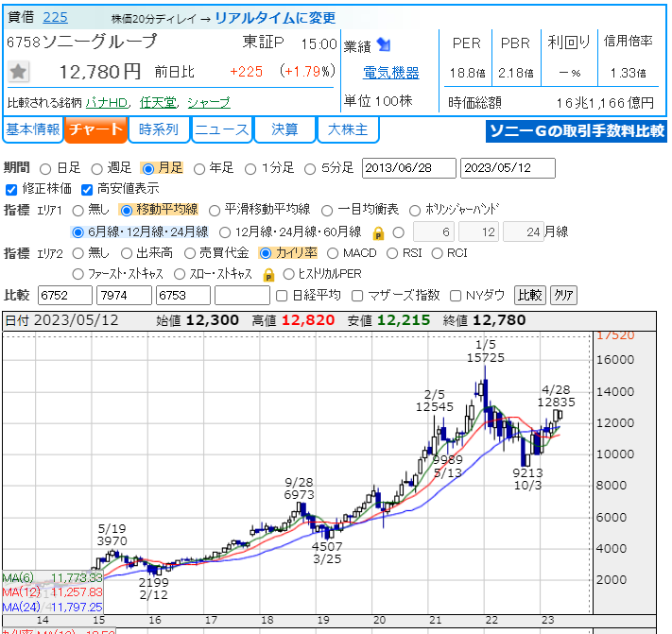The height and width of the screenshot is (634, 672).
Task: Click custom moving average field showing 12
Action: point(478,231)
